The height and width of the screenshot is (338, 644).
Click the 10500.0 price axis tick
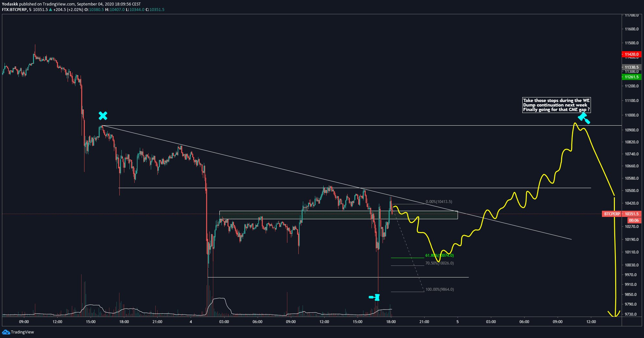pyautogui.click(x=632, y=191)
